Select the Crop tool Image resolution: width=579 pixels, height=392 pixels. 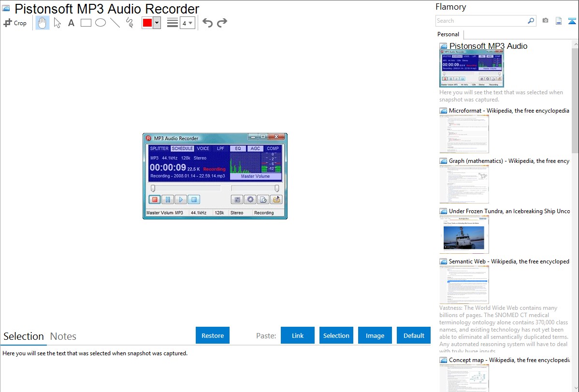click(x=15, y=23)
